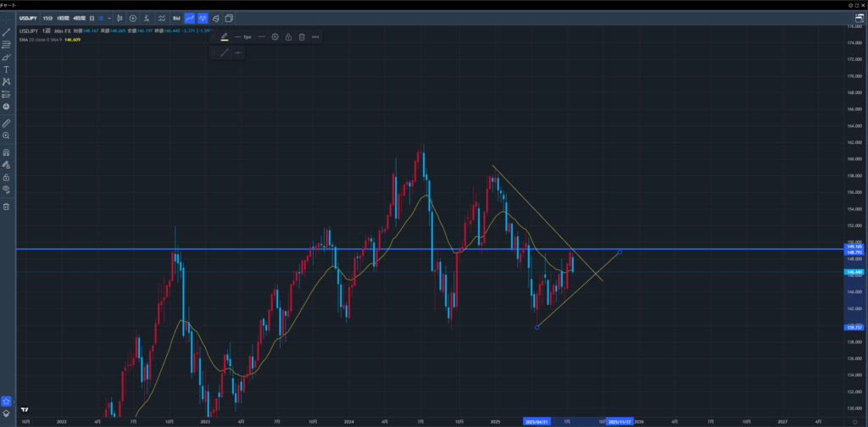This screenshot has width=868, height=427.
Task: Open the chart layout copy icon
Action: point(229,19)
